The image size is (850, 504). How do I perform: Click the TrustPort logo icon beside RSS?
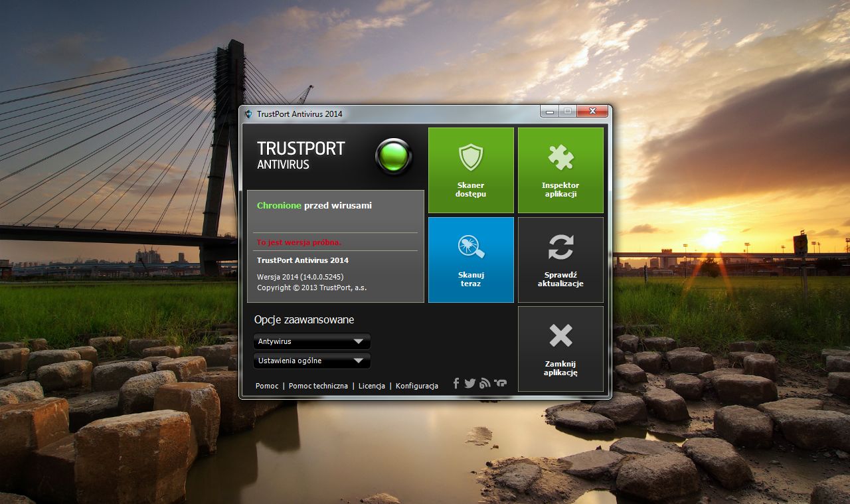pyautogui.click(x=500, y=383)
